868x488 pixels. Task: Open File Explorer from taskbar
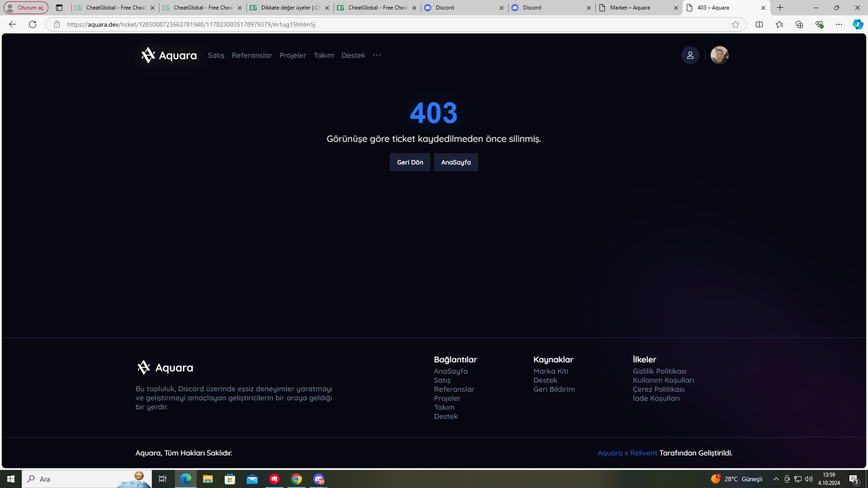(x=208, y=479)
